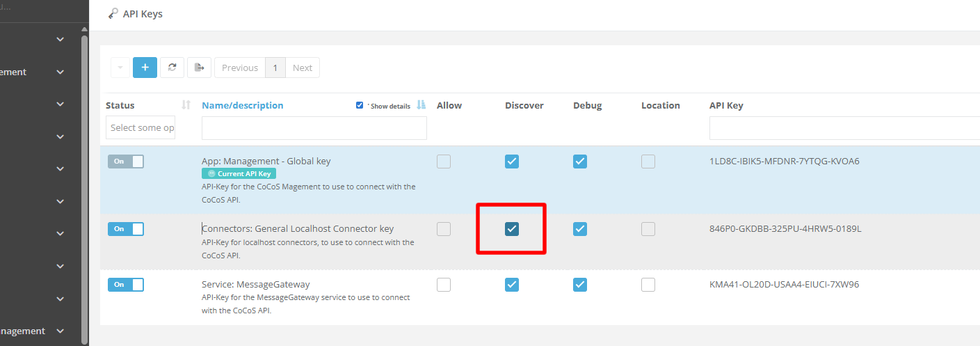This screenshot has height=346, width=980.
Task: Check Location for App: Management Global key
Action: point(648,162)
